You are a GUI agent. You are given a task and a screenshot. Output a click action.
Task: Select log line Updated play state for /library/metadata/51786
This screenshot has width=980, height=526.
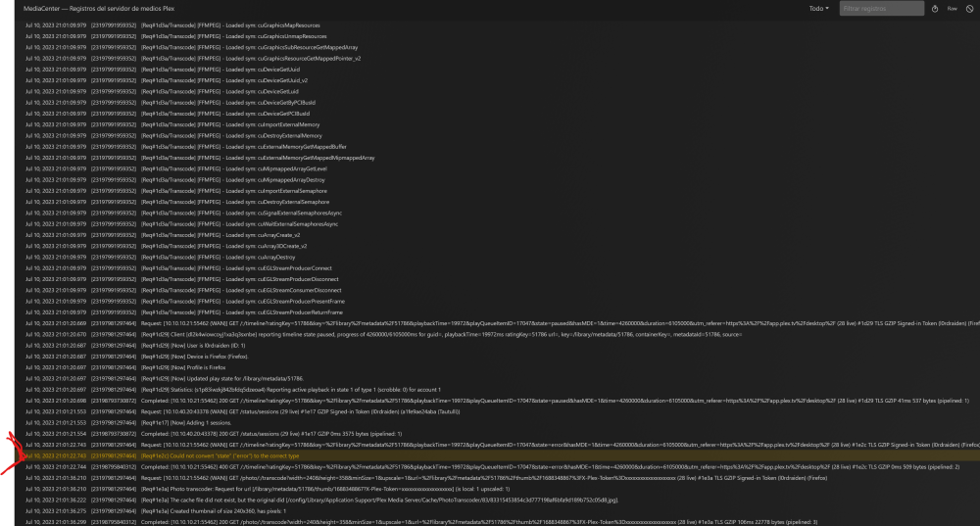click(165, 378)
